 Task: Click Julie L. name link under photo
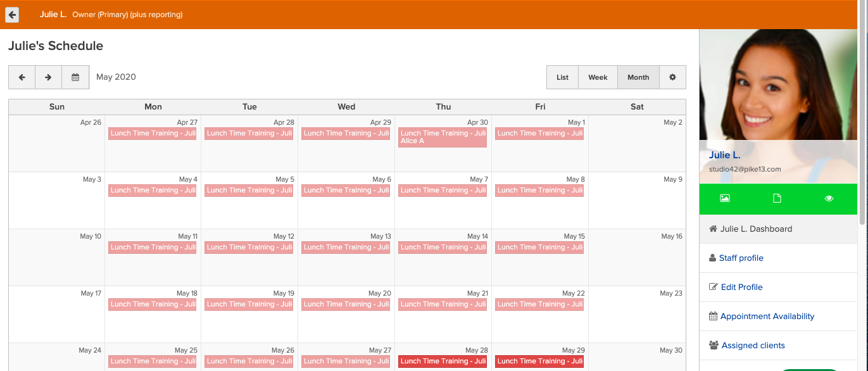point(724,155)
